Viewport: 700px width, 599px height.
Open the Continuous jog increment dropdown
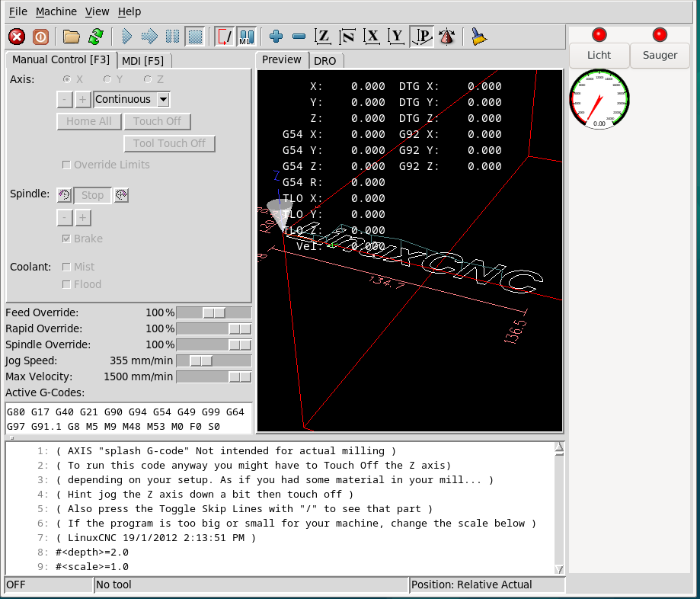pyautogui.click(x=163, y=99)
